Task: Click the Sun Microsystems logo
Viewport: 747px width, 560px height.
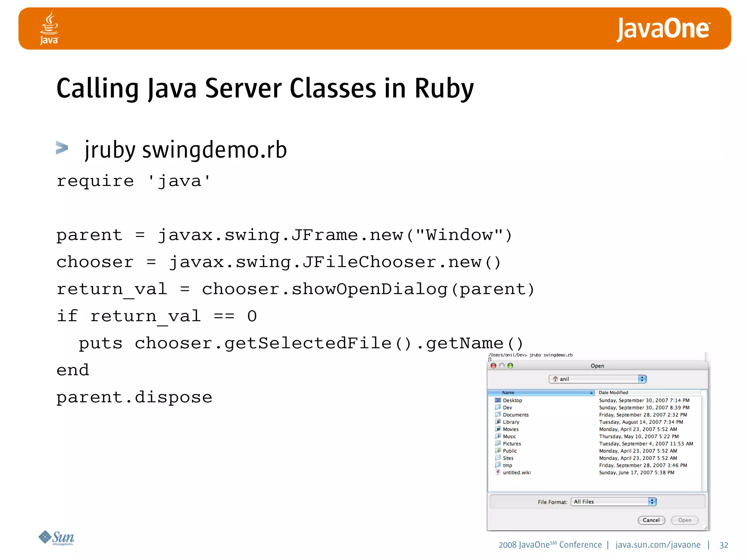Action: (x=57, y=538)
